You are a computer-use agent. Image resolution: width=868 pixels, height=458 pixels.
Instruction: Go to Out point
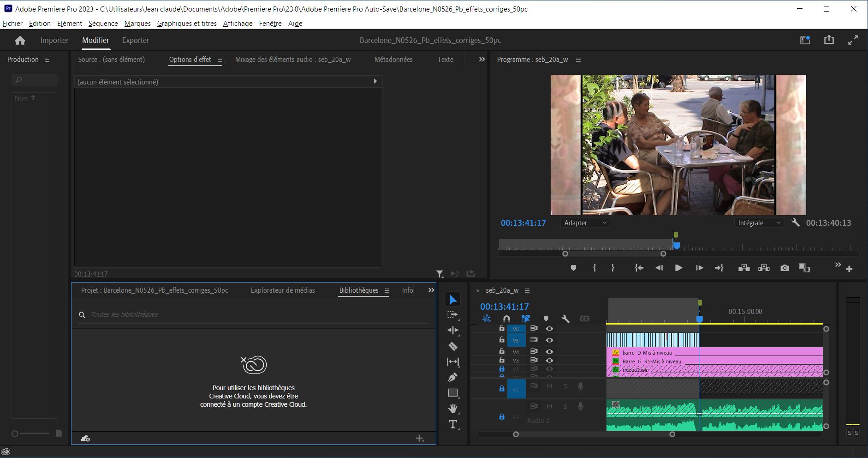coord(719,268)
